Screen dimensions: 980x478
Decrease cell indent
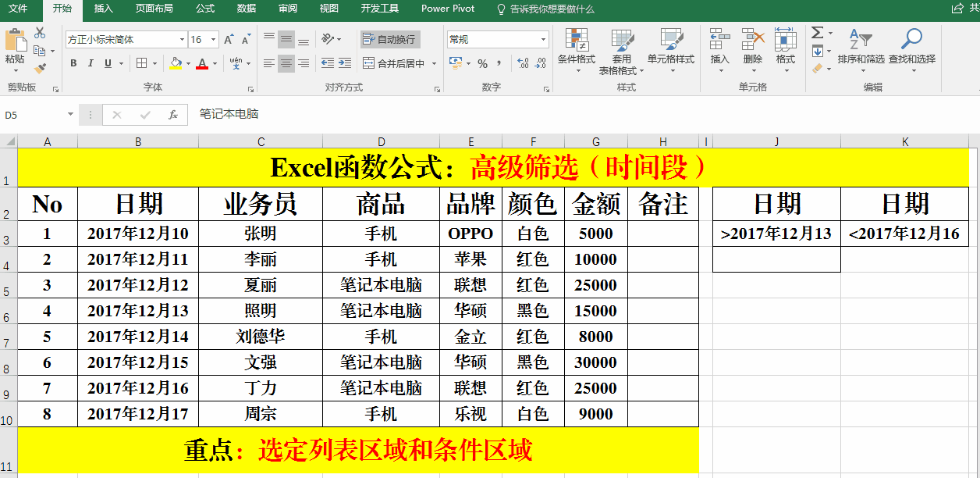[328, 63]
